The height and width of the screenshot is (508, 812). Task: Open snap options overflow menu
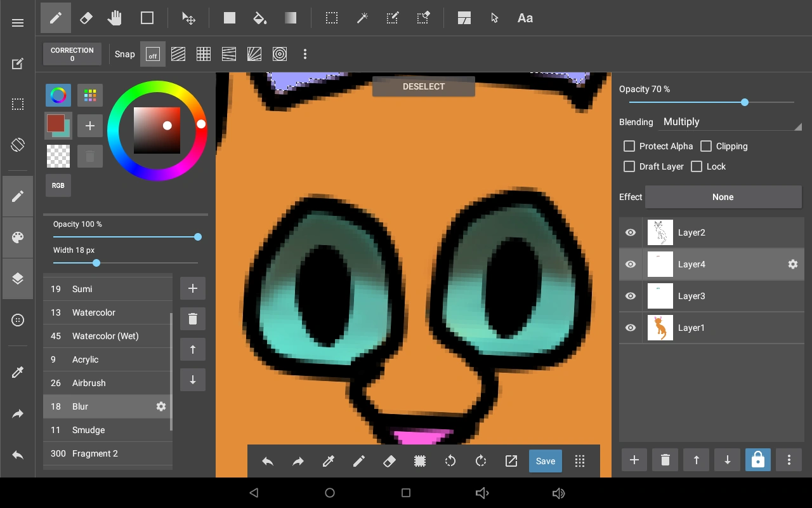coord(305,55)
